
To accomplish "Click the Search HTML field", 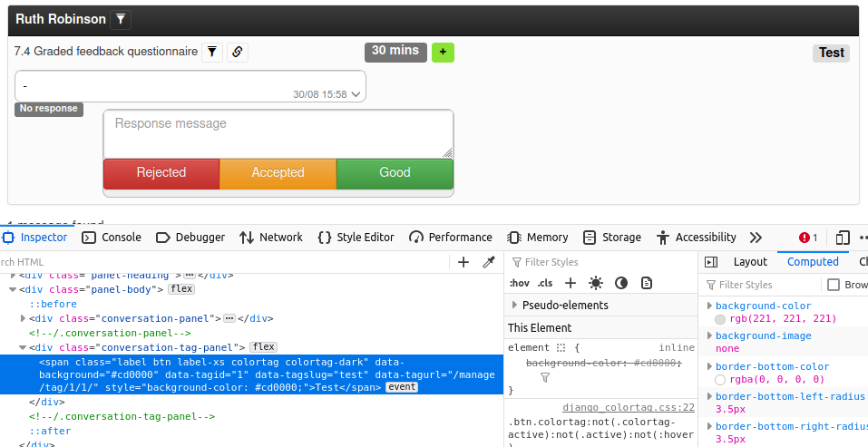I will (224, 262).
